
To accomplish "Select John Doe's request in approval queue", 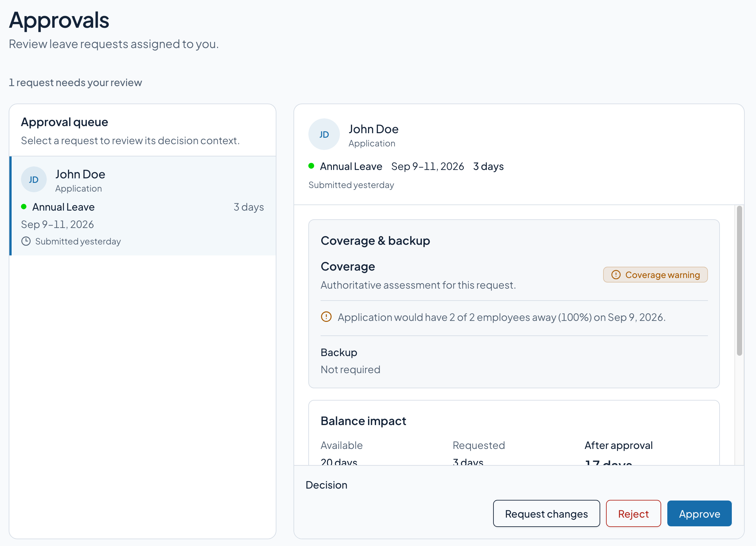I will coord(143,206).
